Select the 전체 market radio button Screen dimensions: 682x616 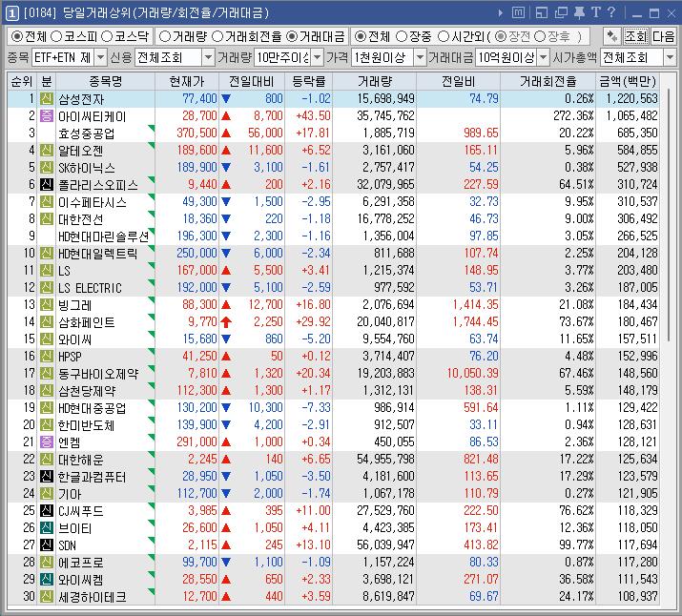pos(17,36)
